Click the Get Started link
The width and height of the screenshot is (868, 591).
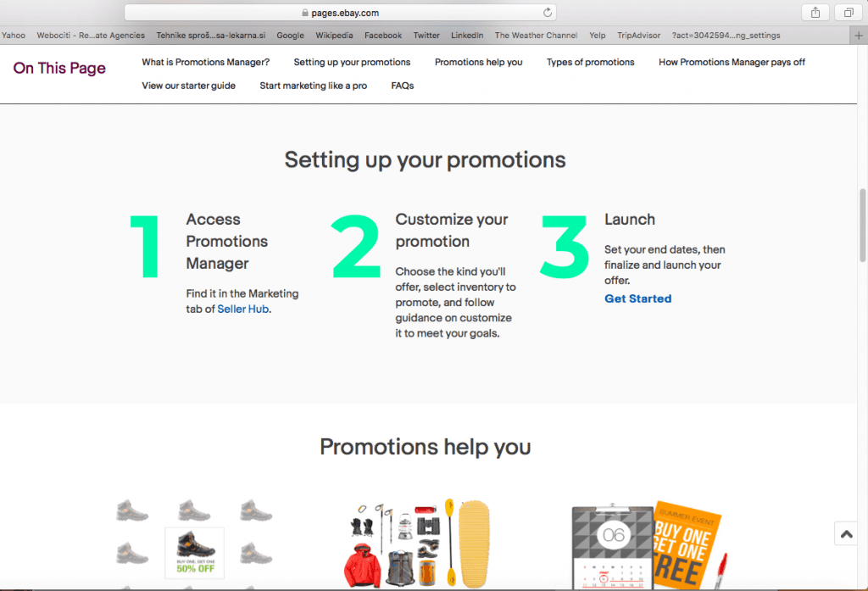637,298
